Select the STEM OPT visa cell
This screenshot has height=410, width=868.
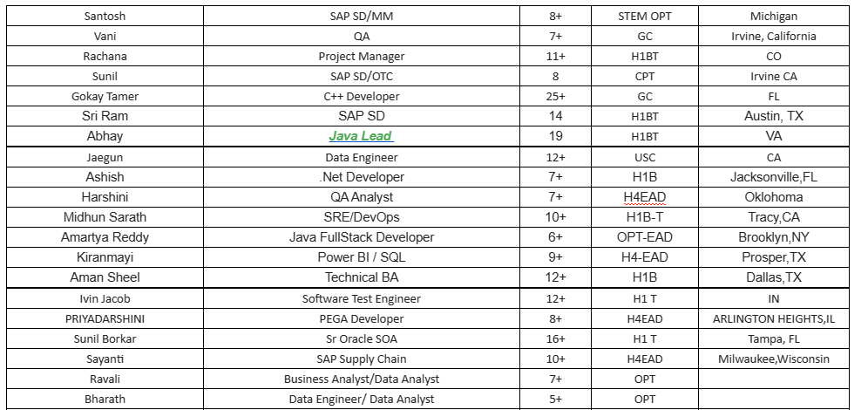(644, 16)
